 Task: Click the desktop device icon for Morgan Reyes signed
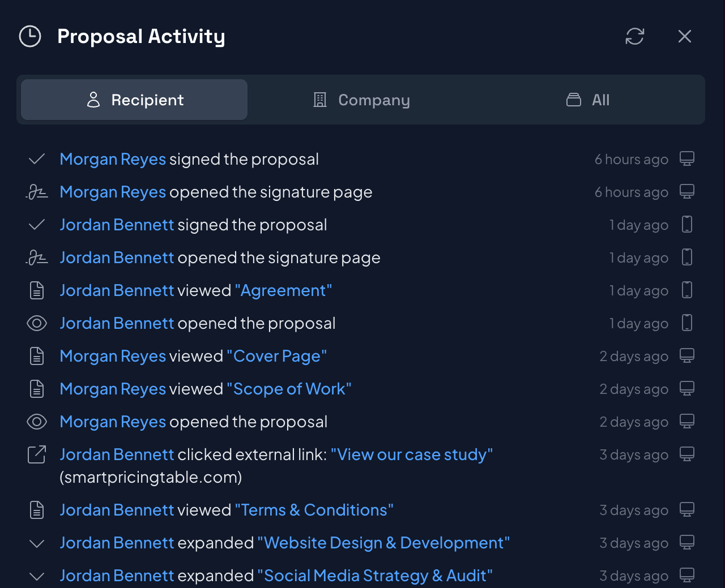coord(687,159)
